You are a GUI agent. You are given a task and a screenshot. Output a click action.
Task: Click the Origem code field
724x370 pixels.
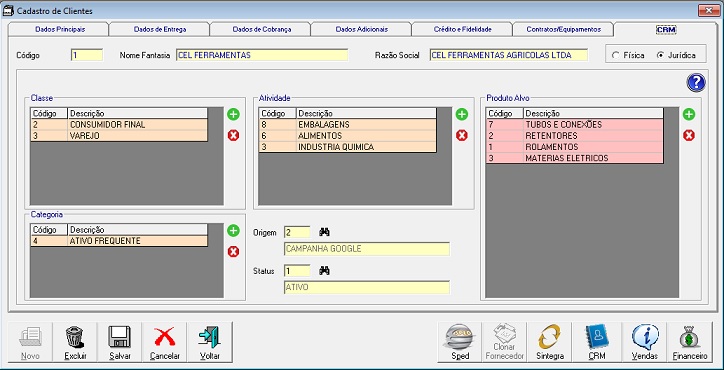(297, 232)
